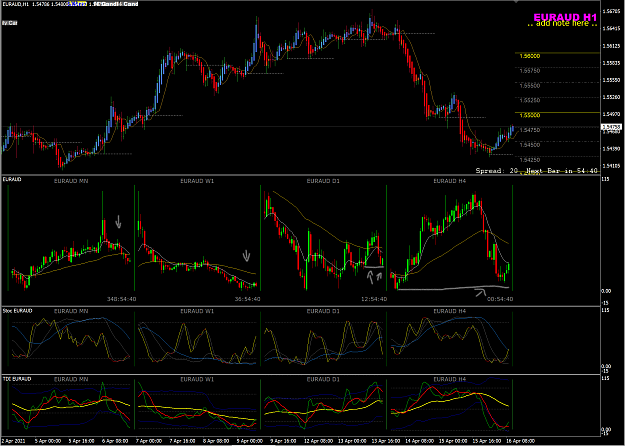Select the yellow 1.55000 level label
The image size is (625, 446).
pos(530,115)
